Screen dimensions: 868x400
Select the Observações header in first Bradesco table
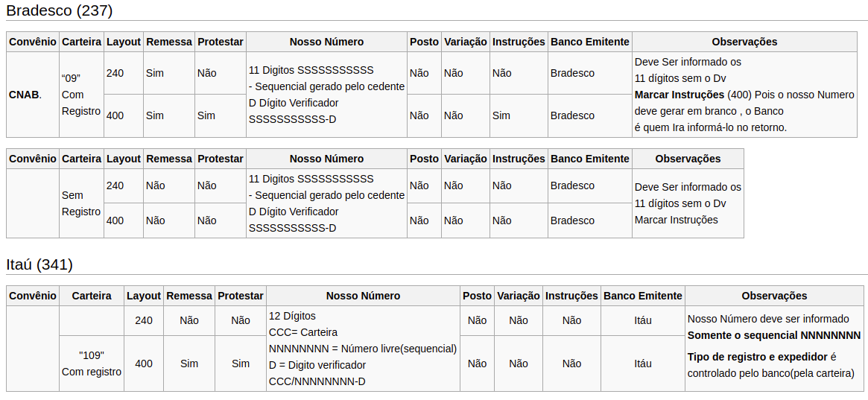click(744, 42)
